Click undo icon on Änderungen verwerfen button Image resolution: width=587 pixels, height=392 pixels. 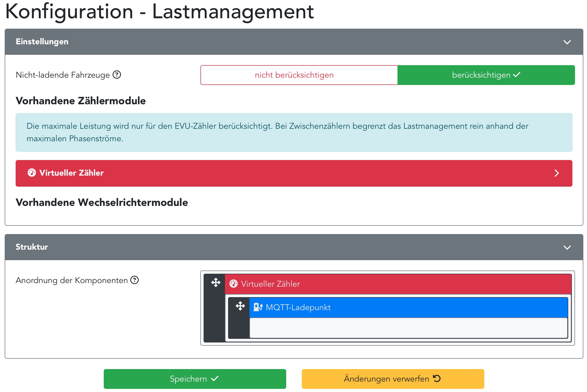[x=437, y=378]
